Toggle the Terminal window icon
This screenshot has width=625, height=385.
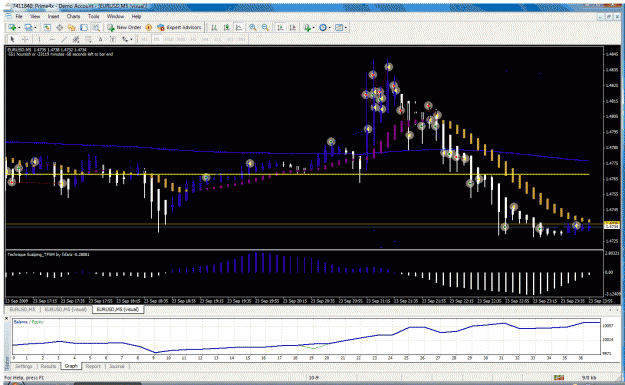point(84,28)
